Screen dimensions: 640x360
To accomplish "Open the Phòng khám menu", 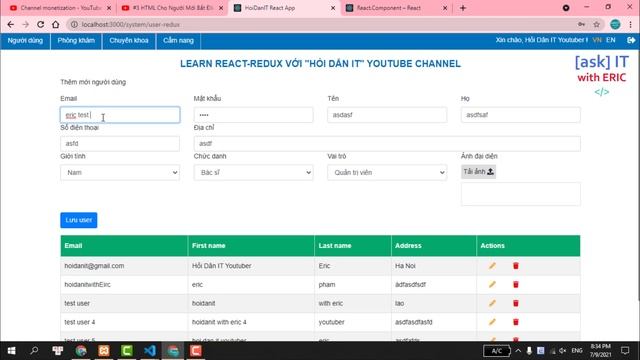I will point(76,40).
